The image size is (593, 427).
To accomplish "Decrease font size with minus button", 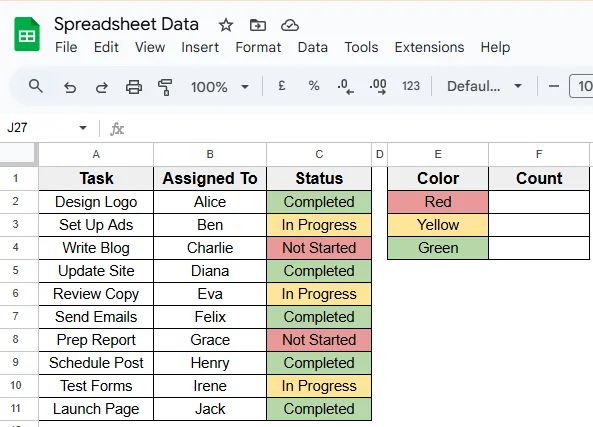I will [554, 86].
